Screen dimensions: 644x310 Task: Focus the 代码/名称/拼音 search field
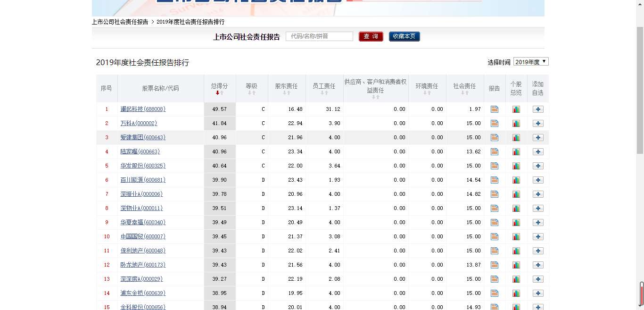coord(319,36)
